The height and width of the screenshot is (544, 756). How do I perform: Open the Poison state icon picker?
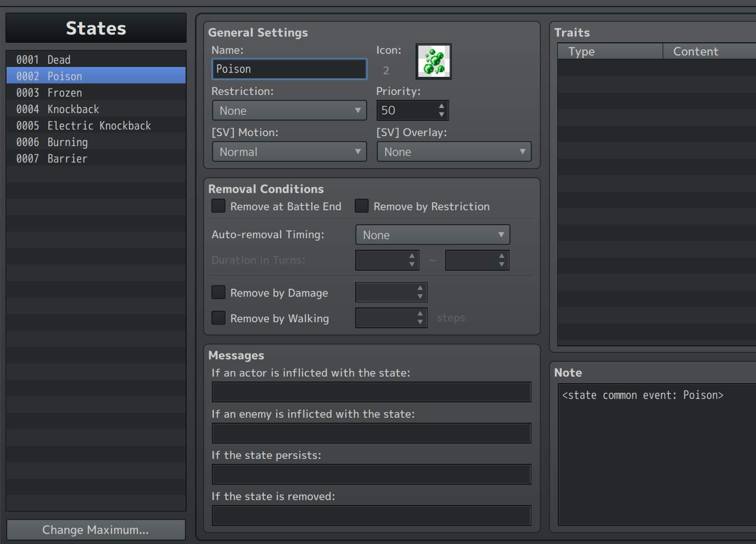click(x=434, y=61)
